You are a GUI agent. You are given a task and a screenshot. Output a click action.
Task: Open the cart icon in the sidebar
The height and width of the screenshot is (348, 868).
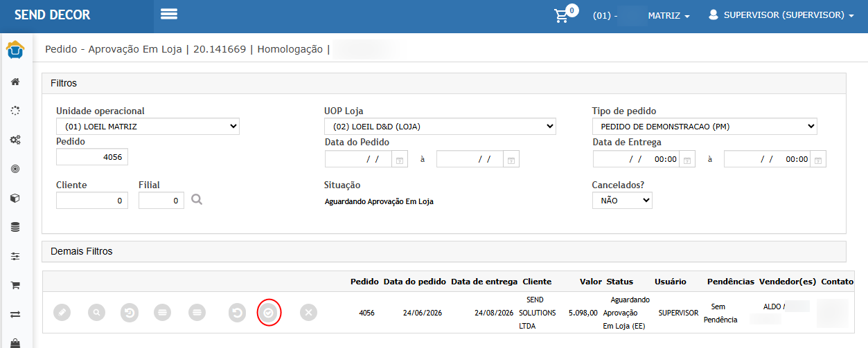tap(15, 285)
